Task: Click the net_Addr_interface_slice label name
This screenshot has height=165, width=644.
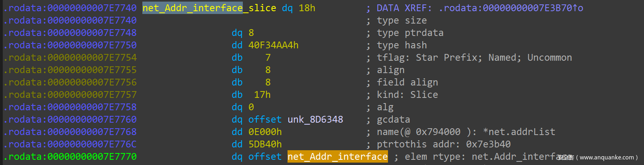Action: click(209, 8)
